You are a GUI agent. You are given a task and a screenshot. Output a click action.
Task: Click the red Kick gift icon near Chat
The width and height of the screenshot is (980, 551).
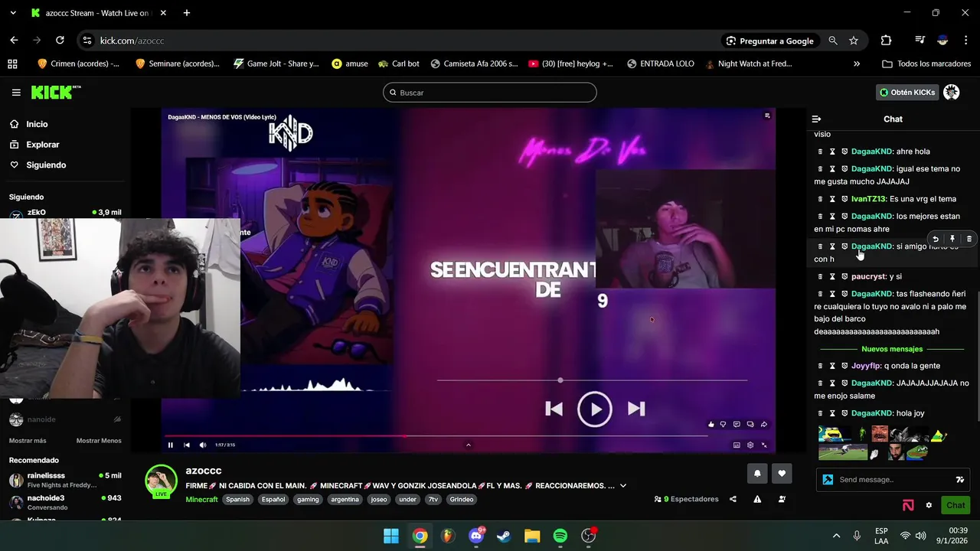(908, 505)
